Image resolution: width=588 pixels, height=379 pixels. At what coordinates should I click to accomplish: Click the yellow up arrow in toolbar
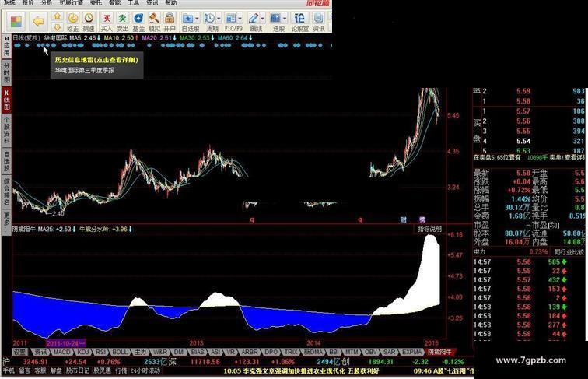tap(57, 16)
